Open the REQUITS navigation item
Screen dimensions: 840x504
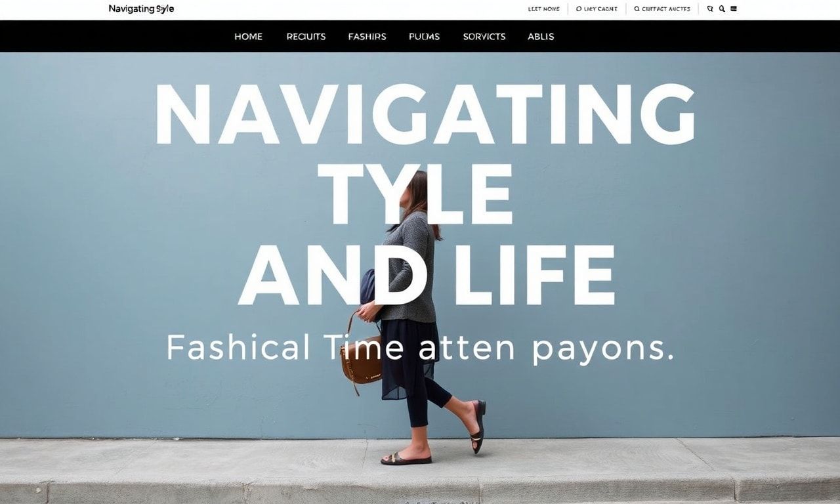pos(306,37)
